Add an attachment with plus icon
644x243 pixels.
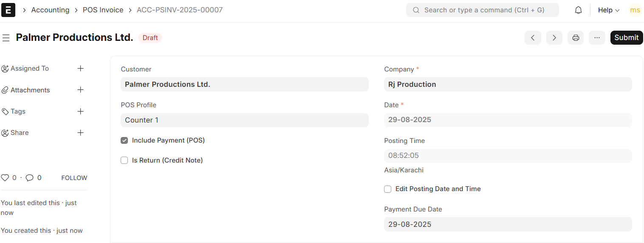tap(81, 90)
